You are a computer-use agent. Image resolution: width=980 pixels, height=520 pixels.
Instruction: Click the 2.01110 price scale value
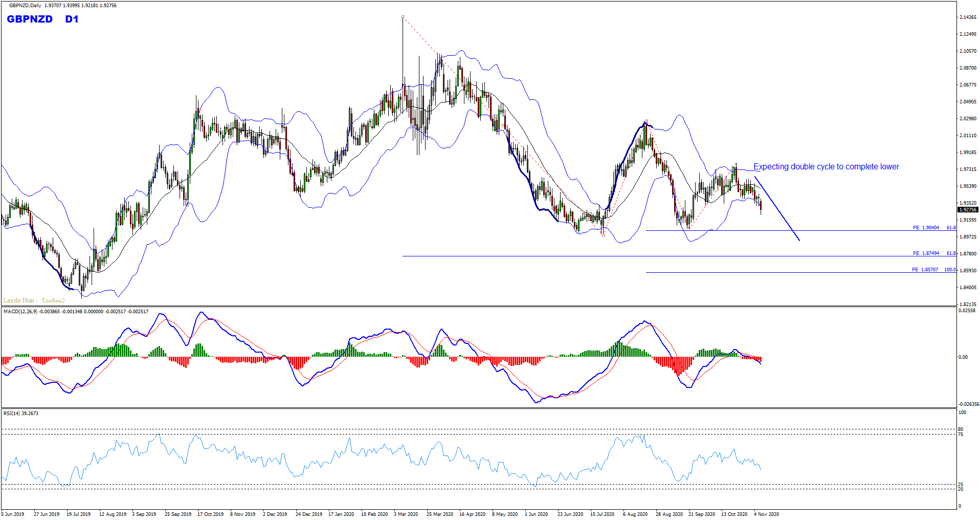click(968, 136)
